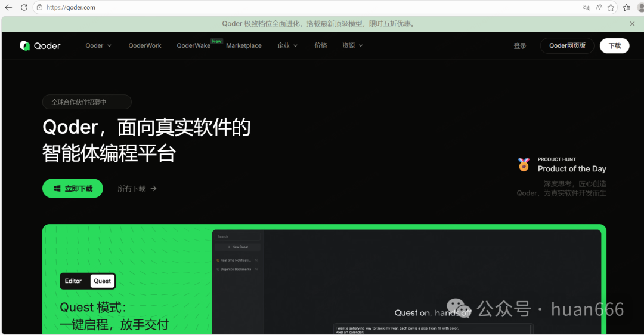Select the Real time Notificati... quest
The height and width of the screenshot is (335, 644).
point(237,260)
